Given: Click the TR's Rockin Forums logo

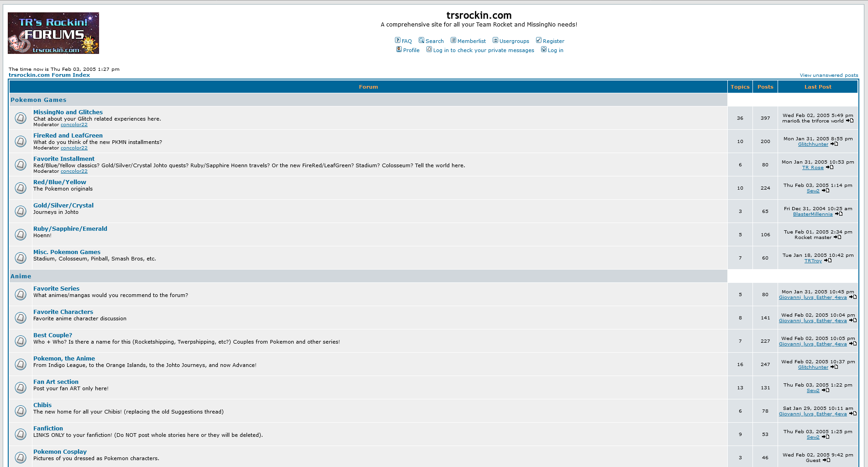Looking at the screenshot, I should click(x=53, y=33).
